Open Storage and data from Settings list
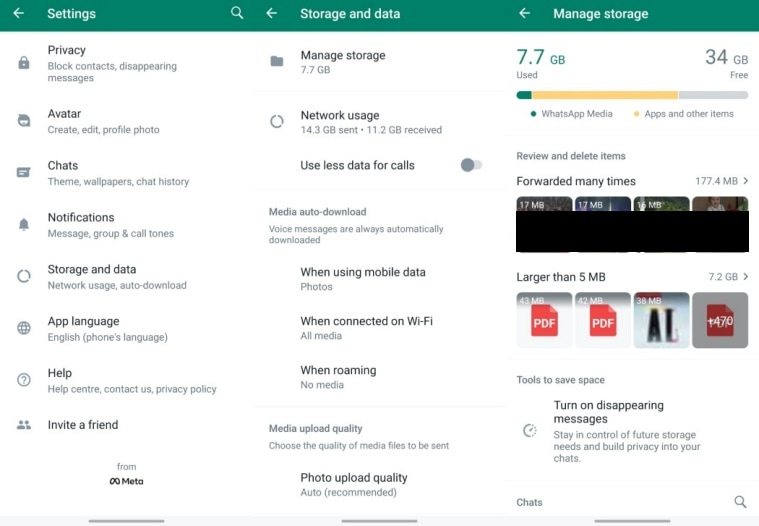Screen dimensions: 759x526 click(x=126, y=276)
